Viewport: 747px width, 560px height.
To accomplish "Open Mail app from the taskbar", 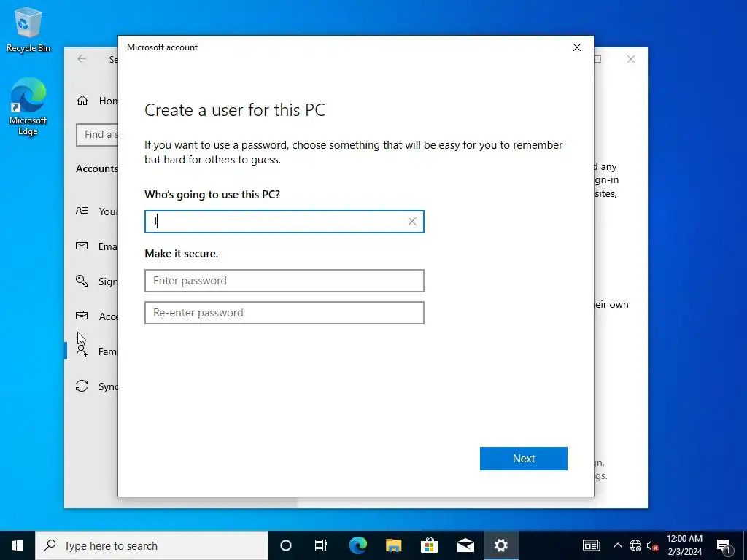I will click(465, 545).
